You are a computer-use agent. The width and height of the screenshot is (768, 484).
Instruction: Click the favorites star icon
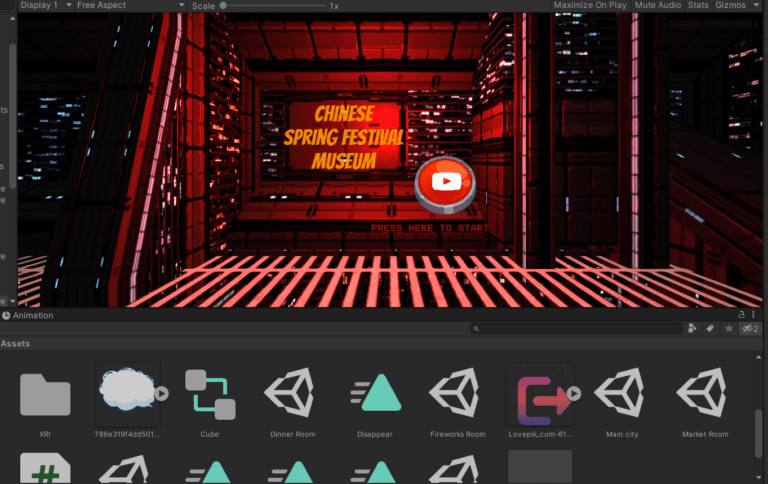pyautogui.click(x=729, y=329)
